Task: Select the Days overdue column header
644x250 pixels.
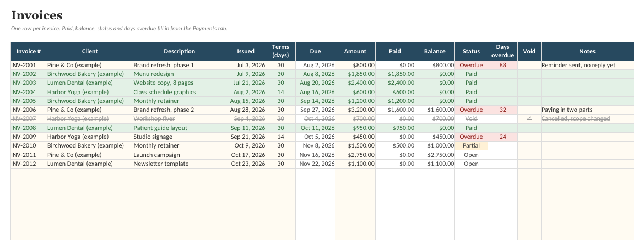Action: [503, 51]
